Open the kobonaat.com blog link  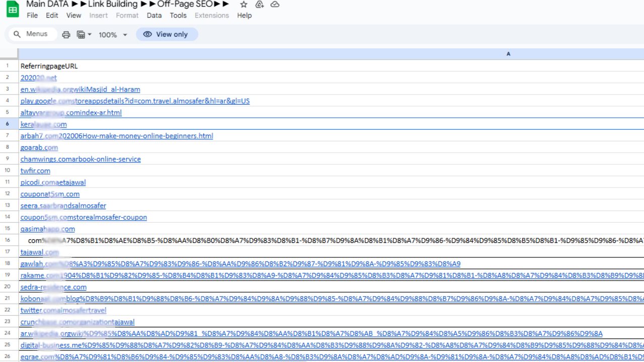tap(332, 299)
